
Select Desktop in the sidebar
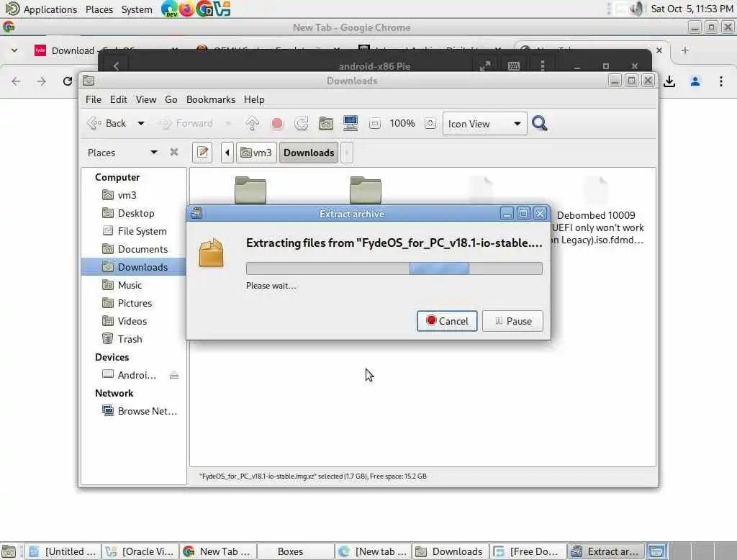tap(134, 213)
